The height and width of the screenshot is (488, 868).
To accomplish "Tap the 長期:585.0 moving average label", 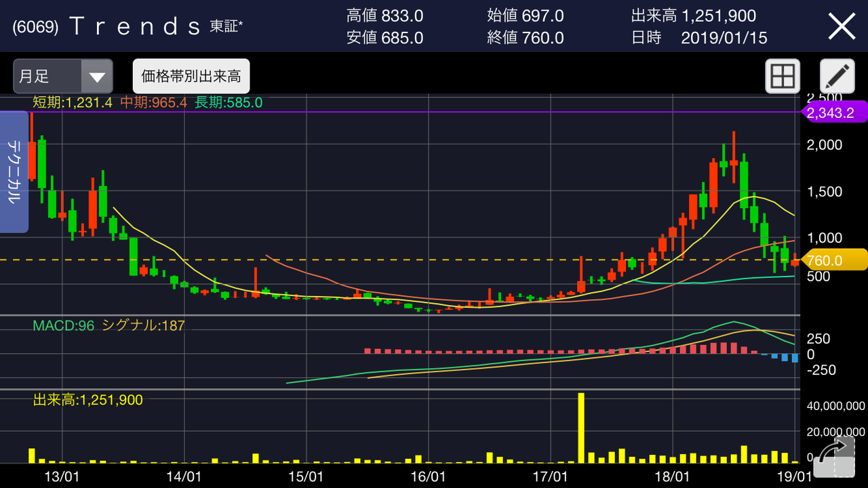I will [x=229, y=103].
